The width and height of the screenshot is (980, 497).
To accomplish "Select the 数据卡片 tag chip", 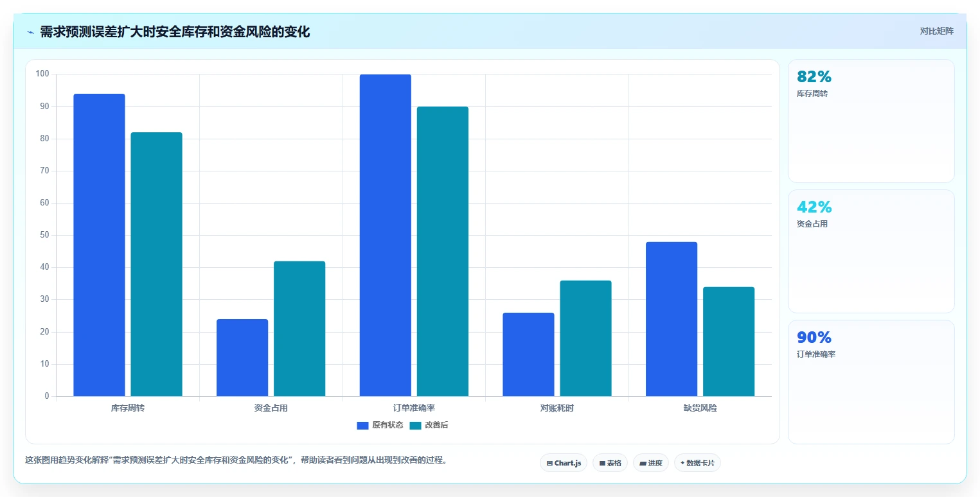I will coord(697,463).
